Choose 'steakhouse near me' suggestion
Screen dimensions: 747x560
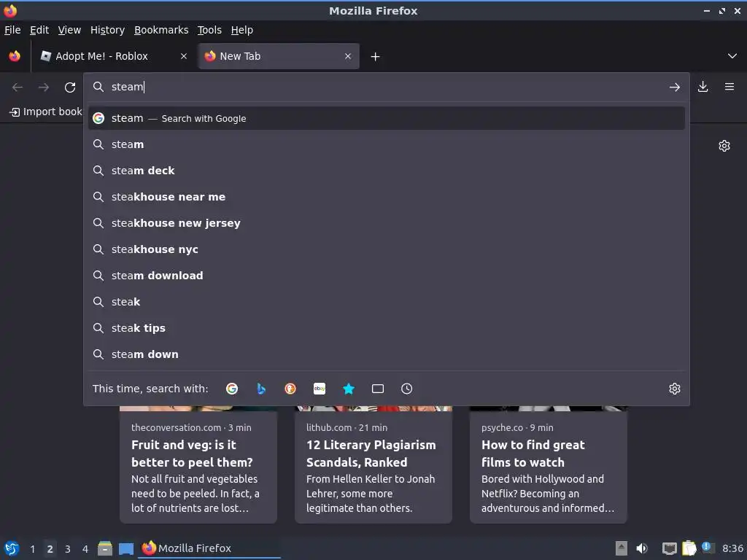387,197
